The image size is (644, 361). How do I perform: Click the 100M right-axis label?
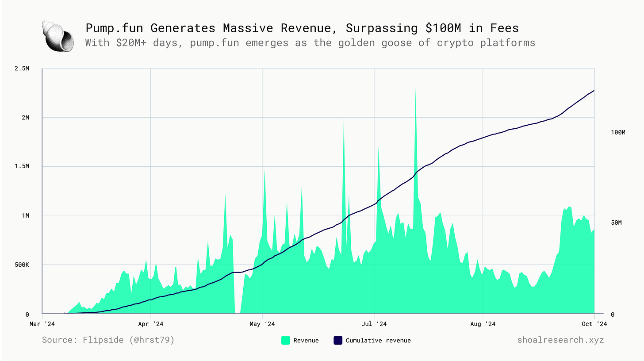pyautogui.click(x=619, y=132)
